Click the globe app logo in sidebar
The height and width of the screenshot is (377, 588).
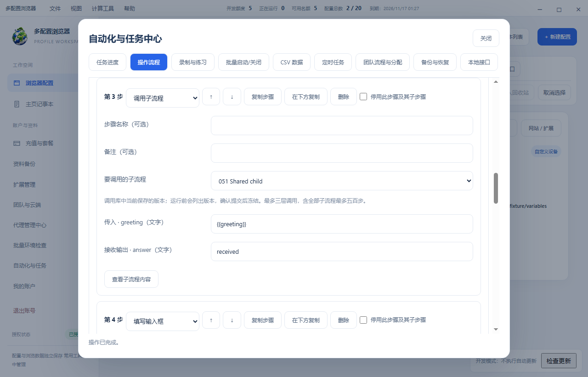coord(20,36)
